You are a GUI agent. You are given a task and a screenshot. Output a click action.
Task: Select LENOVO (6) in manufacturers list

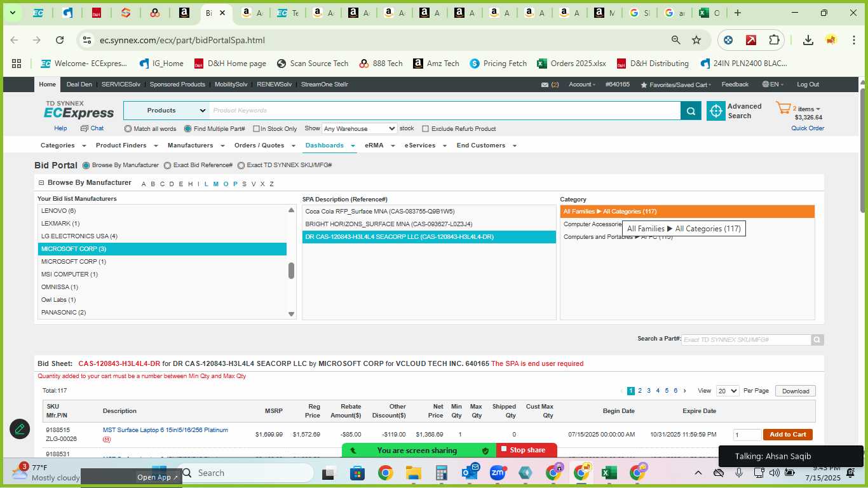[x=162, y=211]
